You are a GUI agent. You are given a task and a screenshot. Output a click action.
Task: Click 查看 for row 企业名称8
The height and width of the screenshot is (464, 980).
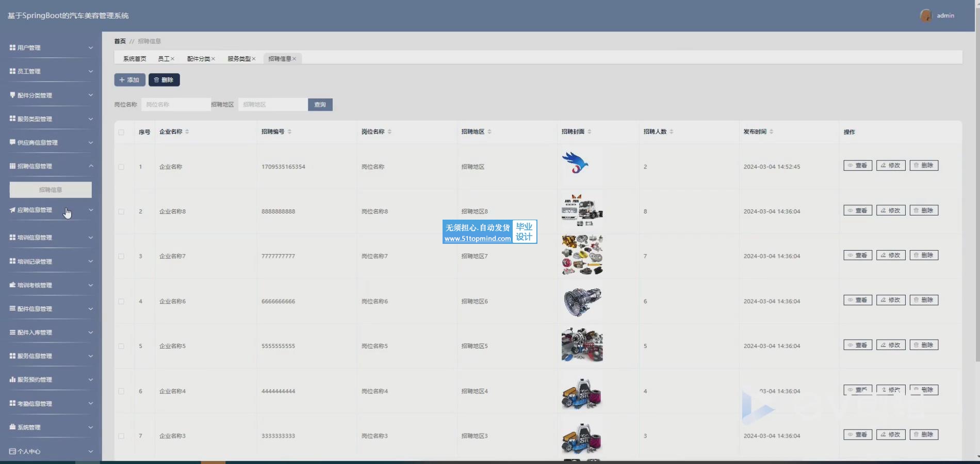(x=858, y=210)
